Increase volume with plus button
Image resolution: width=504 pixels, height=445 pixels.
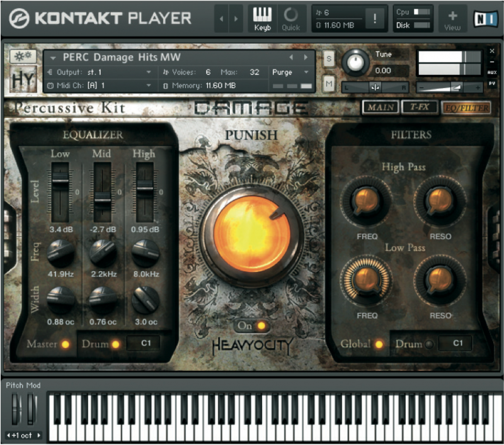click(x=478, y=87)
